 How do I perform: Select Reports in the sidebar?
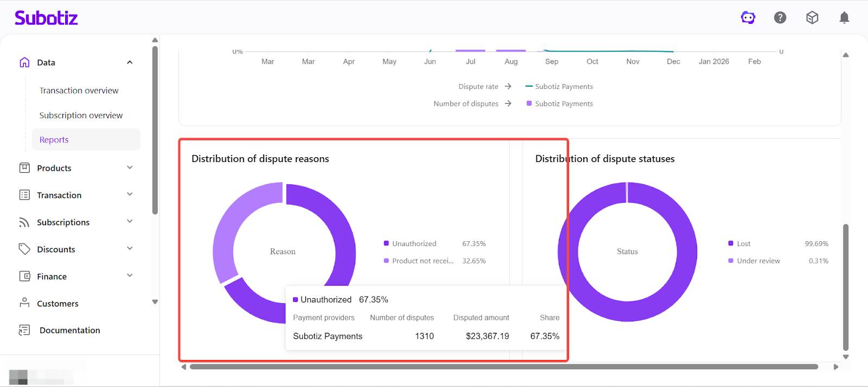click(x=54, y=140)
